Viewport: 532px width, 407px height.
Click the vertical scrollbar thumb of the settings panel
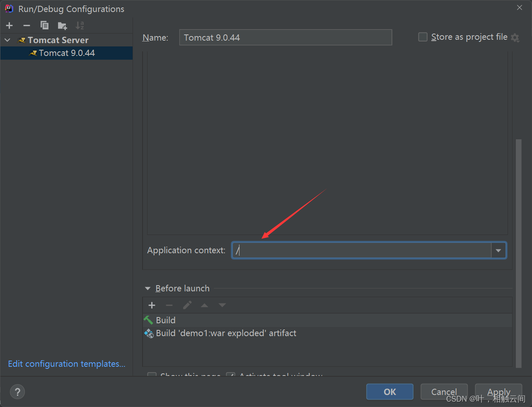click(x=518, y=253)
